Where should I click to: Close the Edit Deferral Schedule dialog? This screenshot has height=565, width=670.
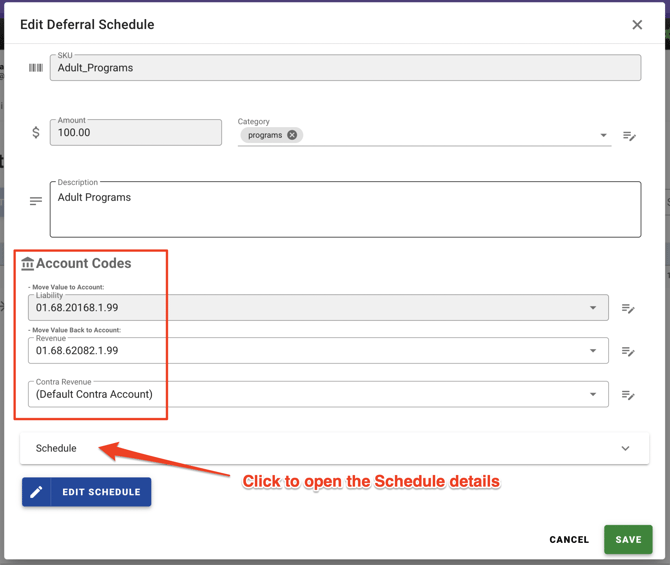(x=637, y=25)
